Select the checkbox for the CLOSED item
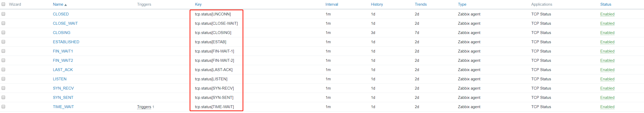This screenshot has width=644, height=113. click(x=3, y=14)
